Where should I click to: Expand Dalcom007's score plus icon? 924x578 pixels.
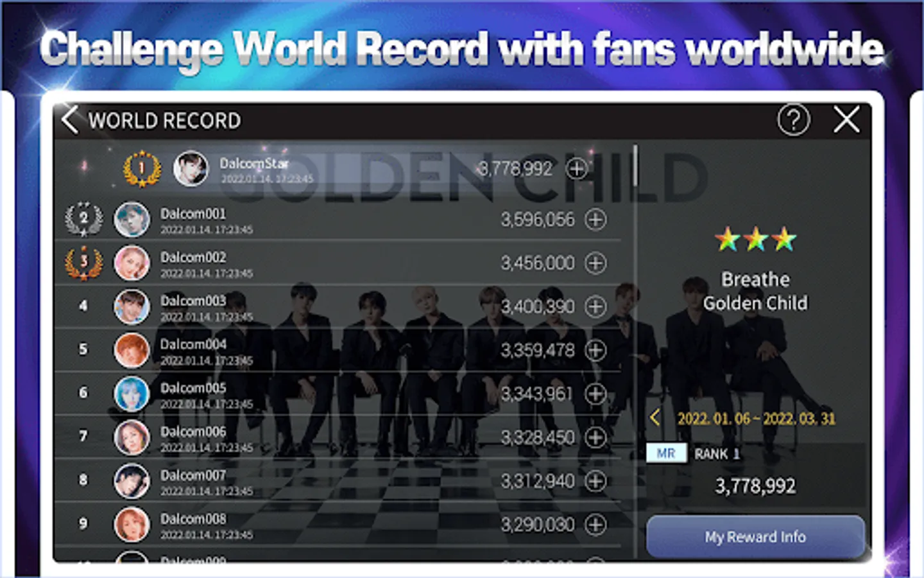(x=595, y=481)
